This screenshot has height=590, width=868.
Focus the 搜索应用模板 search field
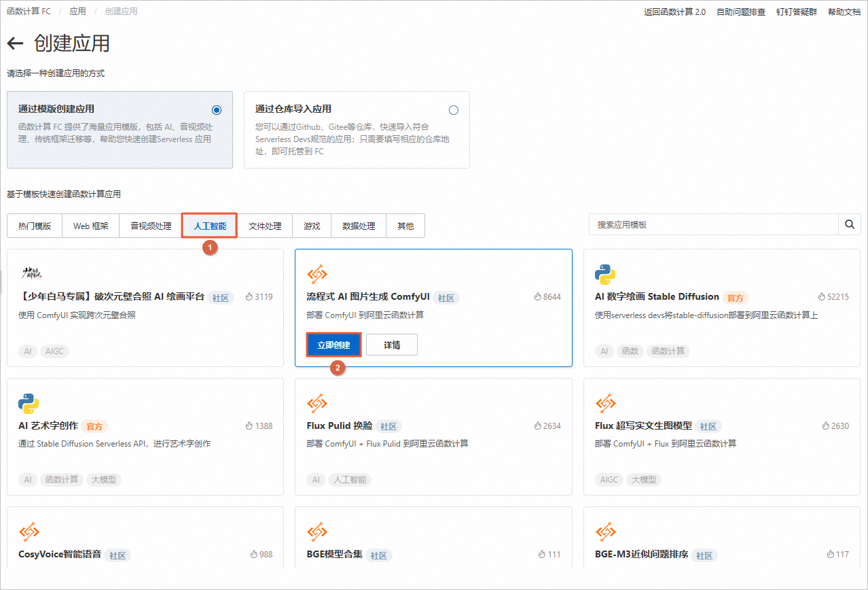[715, 224]
